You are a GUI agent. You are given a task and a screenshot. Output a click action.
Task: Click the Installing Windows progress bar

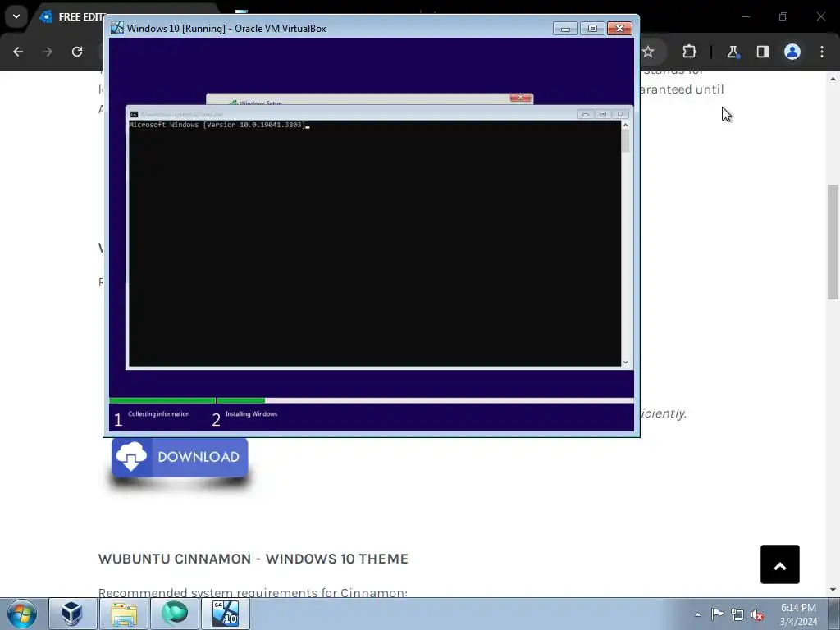point(426,400)
